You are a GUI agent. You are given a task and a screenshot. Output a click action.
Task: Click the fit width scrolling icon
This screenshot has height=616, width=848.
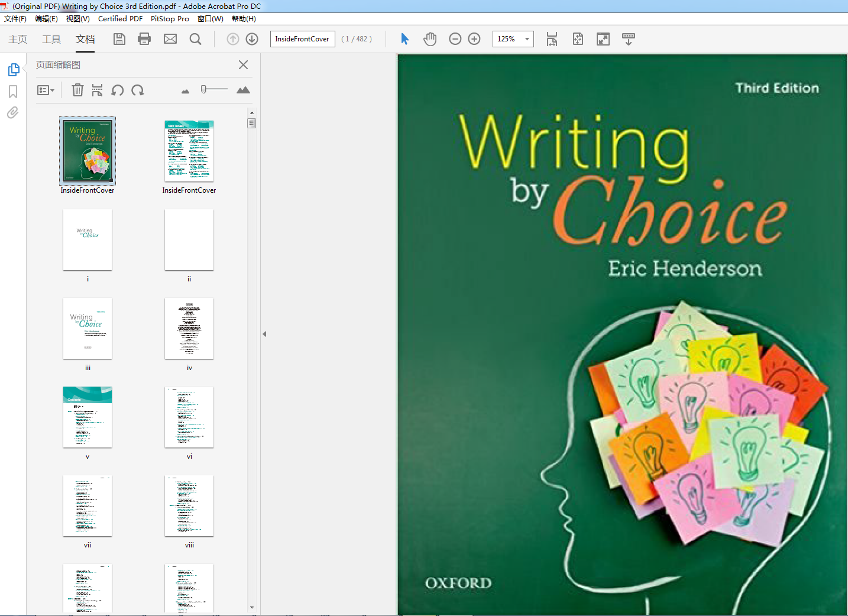(552, 39)
